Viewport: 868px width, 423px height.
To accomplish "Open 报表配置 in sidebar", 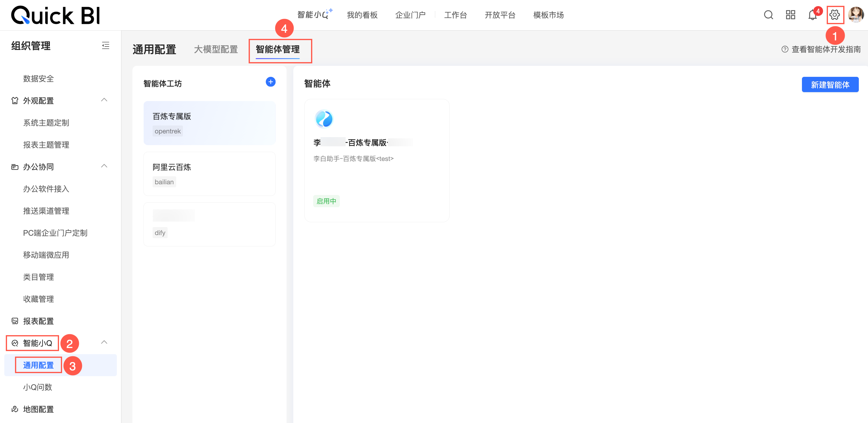I will (x=39, y=321).
